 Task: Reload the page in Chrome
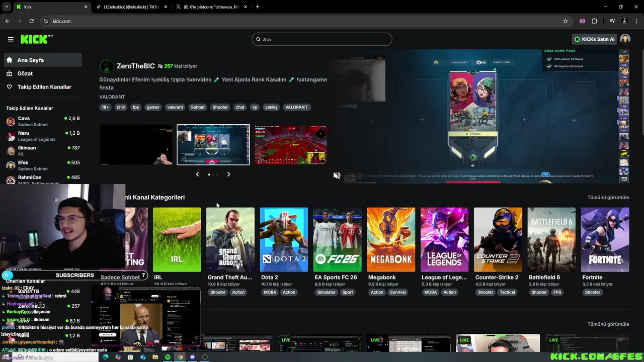pos(31,21)
